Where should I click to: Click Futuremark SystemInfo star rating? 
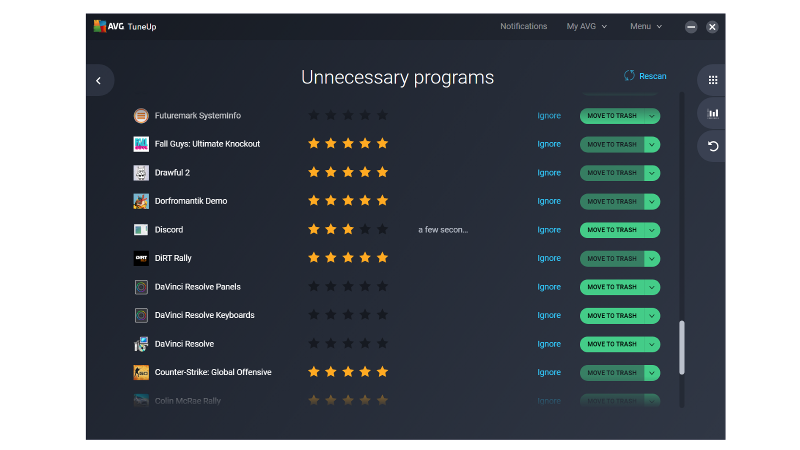348,115
